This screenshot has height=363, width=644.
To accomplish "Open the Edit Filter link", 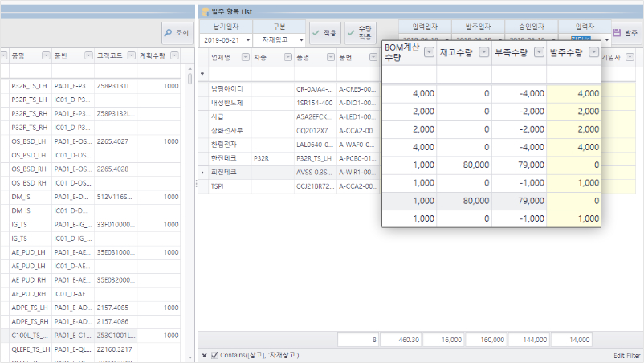I will [627, 356].
